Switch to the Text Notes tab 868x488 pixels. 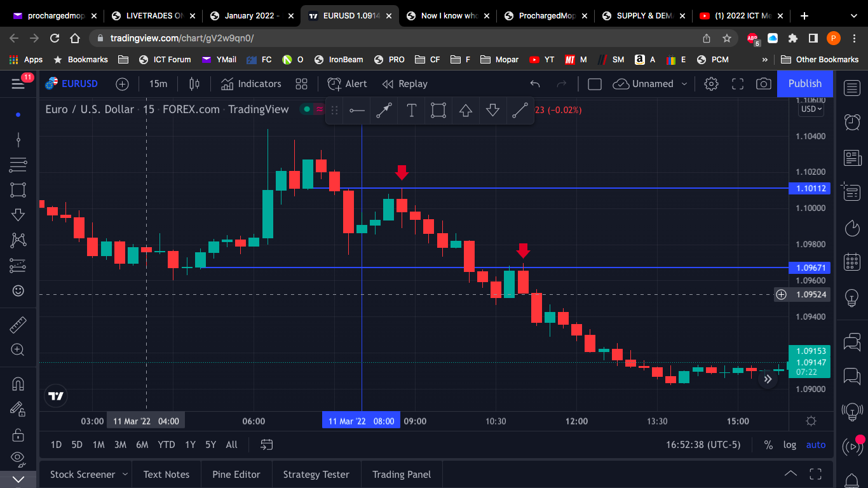click(166, 475)
